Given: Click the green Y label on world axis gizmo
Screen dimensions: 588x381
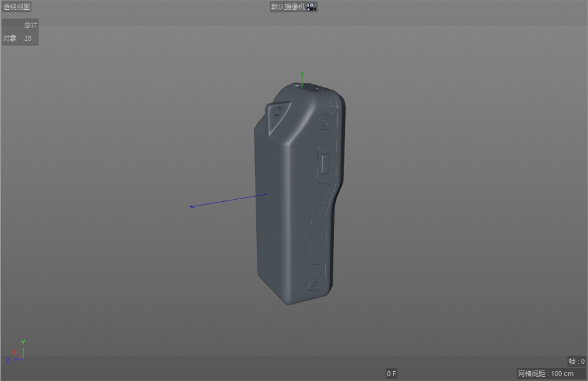Looking at the screenshot, I should pyautogui.click(x=23, y=341).
